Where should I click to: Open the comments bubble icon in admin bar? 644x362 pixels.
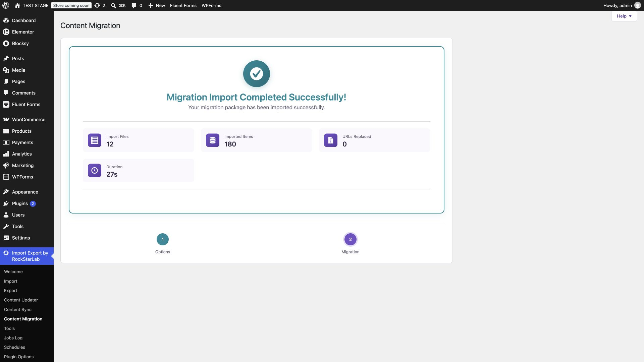coord(134,5)
